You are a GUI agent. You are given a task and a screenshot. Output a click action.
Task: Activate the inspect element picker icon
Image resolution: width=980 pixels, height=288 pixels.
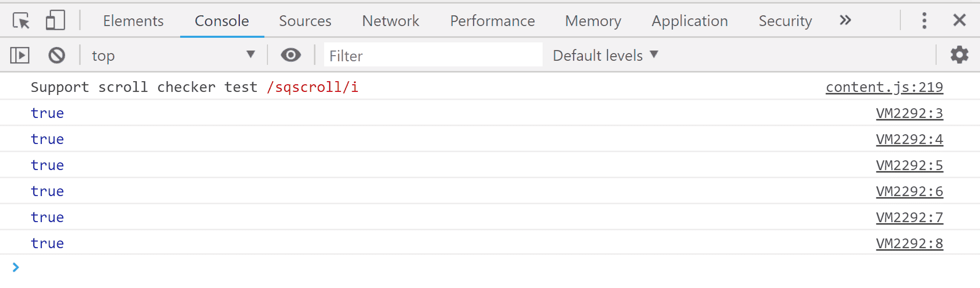click(x=21, y=20)
